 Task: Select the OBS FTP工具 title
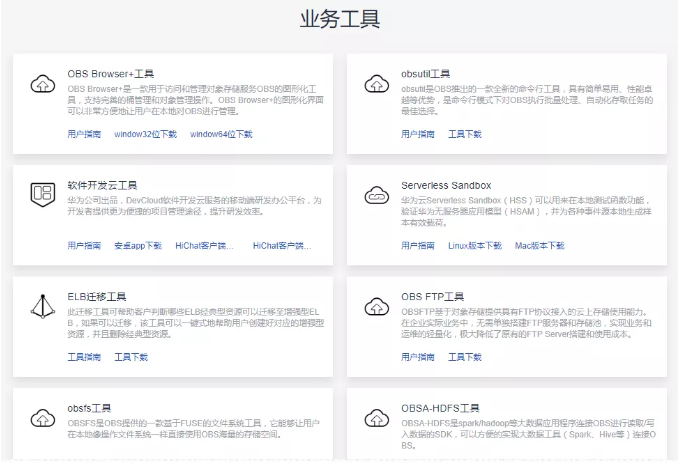(x=432, y=297)
